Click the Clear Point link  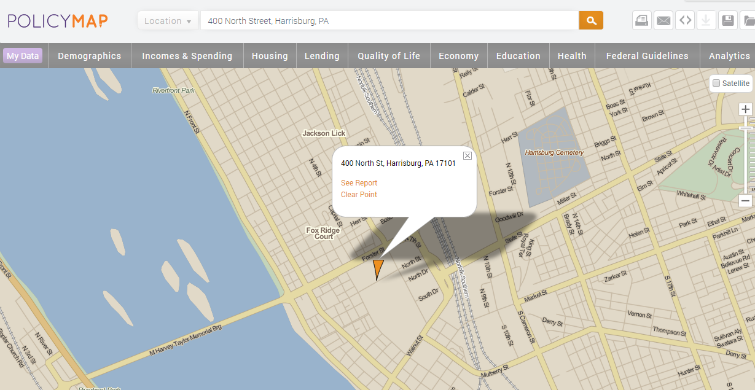tap(359, 195)
